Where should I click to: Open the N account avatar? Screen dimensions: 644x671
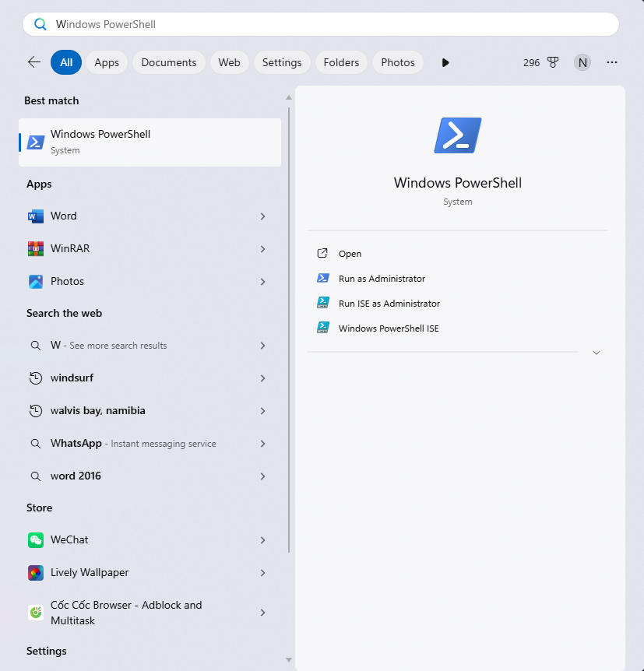(x=582, y=62)
